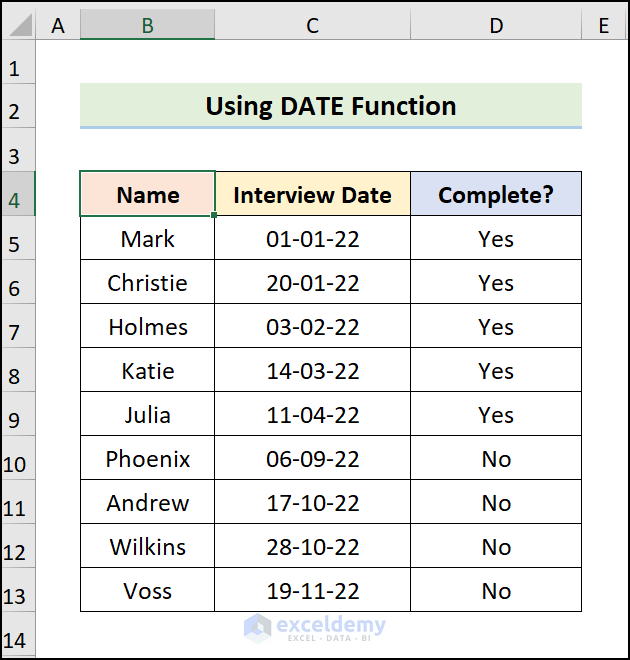Select column A header
This screenshot has height=660, width=630.
point(58,26)
